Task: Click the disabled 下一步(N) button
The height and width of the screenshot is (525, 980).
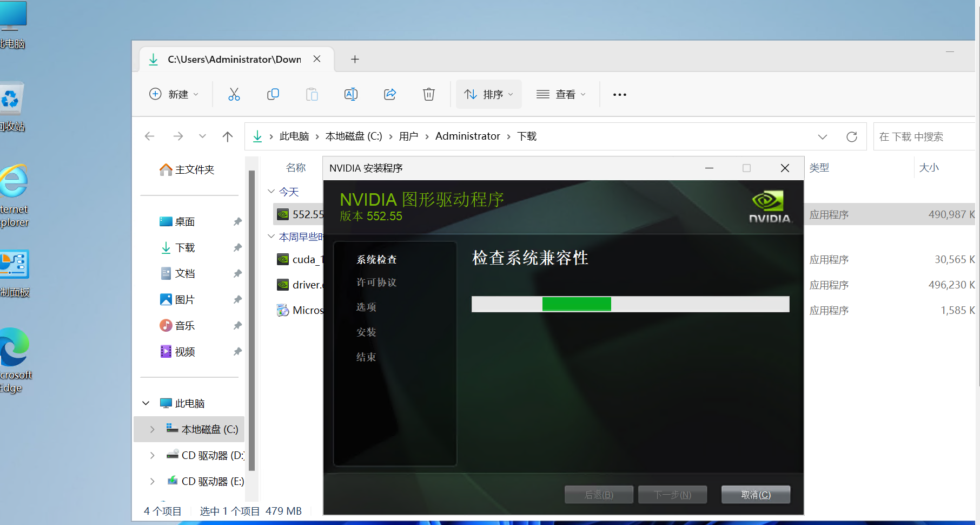Action: pos(672,495)
